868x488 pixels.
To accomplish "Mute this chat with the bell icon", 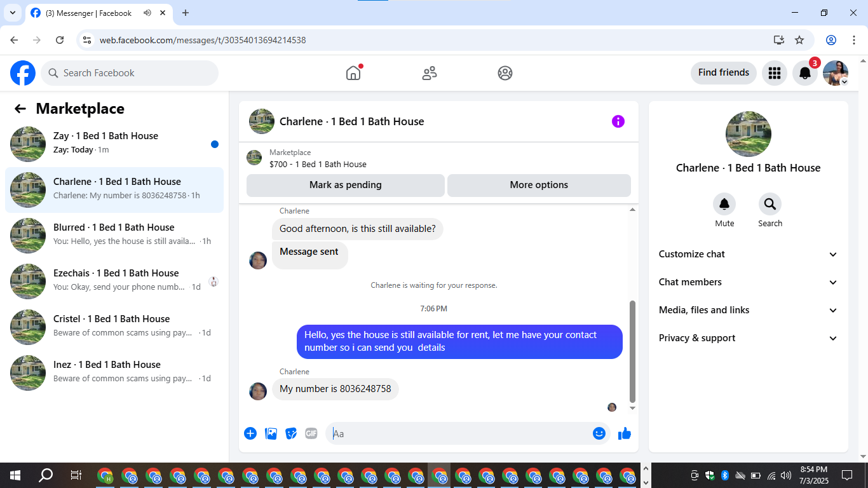I will 724,204.
